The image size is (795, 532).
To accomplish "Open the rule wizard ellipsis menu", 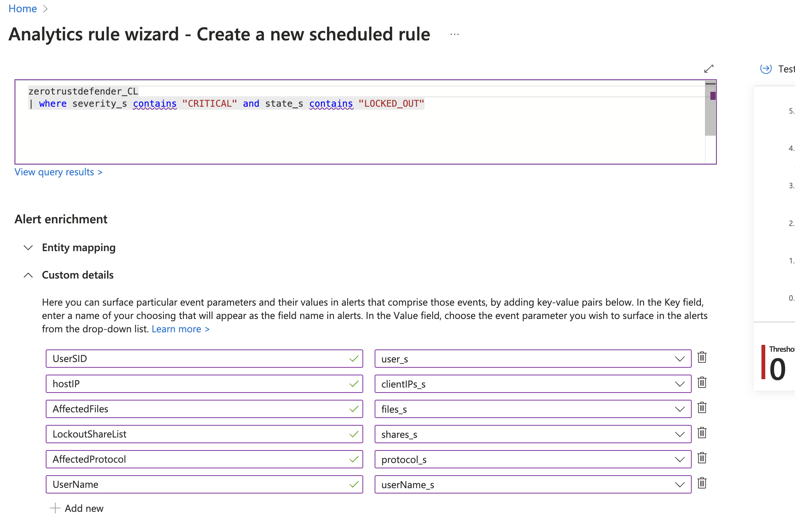I will (x=454, y=34).
